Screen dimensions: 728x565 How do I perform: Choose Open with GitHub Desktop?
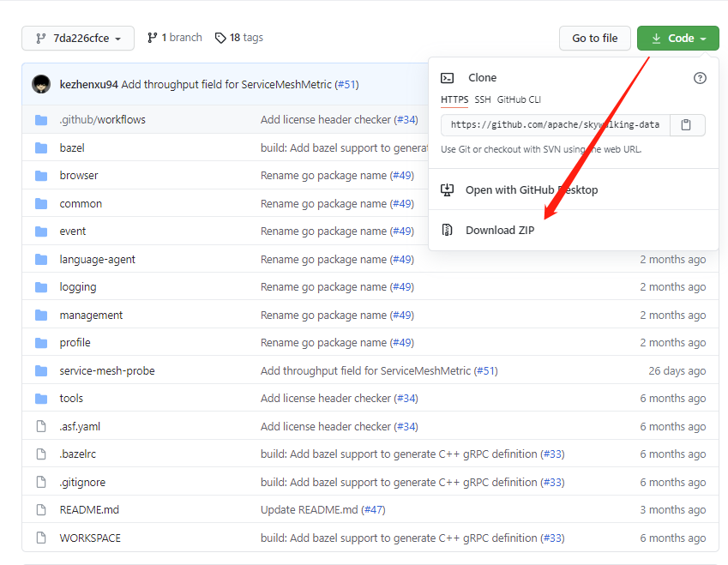coord(532,189)
